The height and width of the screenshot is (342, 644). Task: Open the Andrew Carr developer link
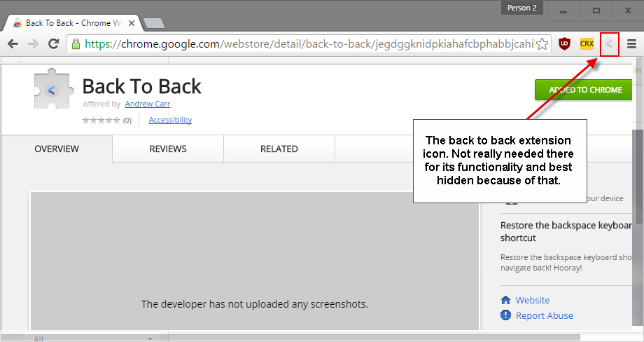click(148, 104)
